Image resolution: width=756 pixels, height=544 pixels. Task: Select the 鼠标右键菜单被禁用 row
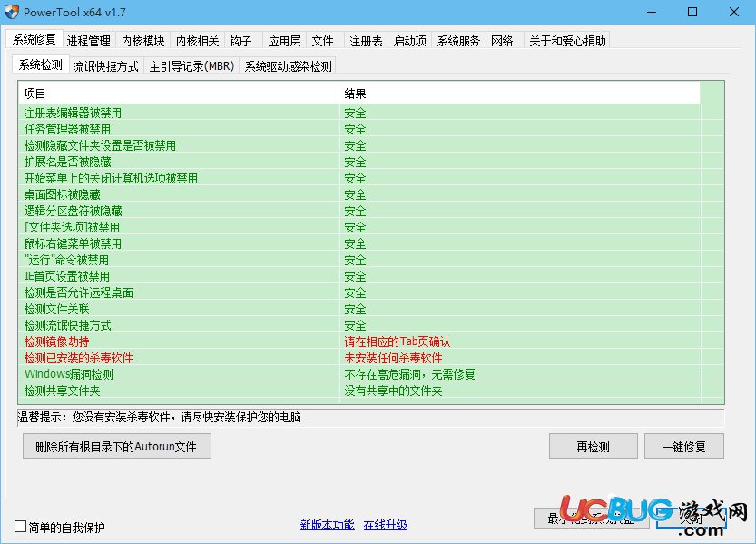pyautogui.click(x=359, y=243)
